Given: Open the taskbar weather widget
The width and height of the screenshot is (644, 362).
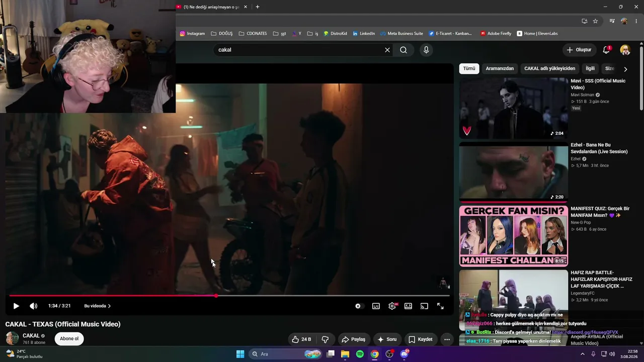Looking at the screenshot, I should 25,354.
